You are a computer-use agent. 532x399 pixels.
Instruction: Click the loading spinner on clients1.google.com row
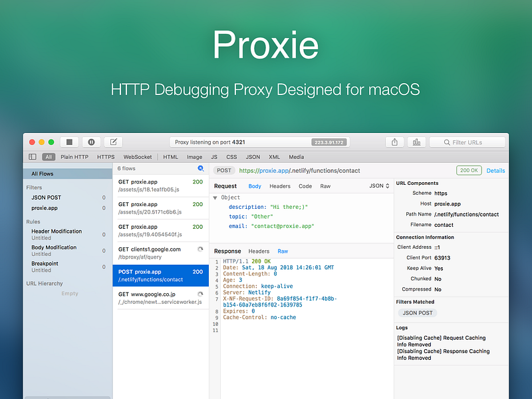click(200, 249)
